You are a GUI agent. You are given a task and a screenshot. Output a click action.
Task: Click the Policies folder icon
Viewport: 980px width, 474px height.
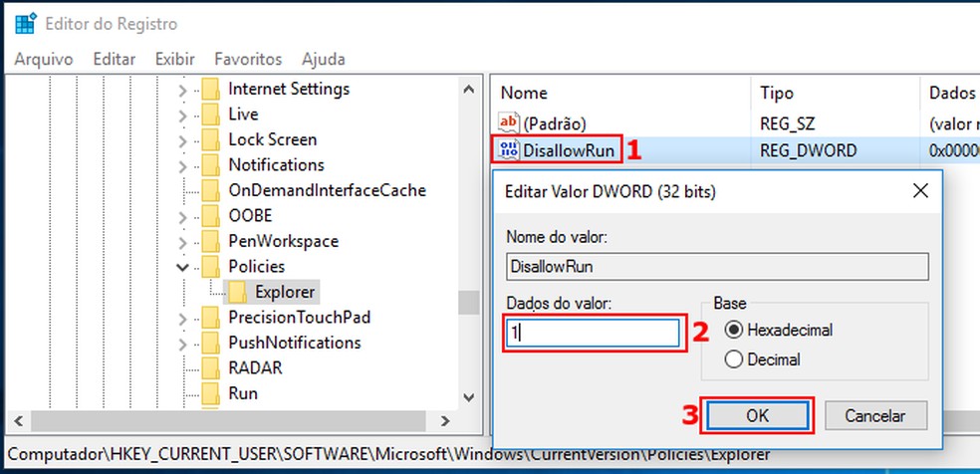click(x=210, y=266)
